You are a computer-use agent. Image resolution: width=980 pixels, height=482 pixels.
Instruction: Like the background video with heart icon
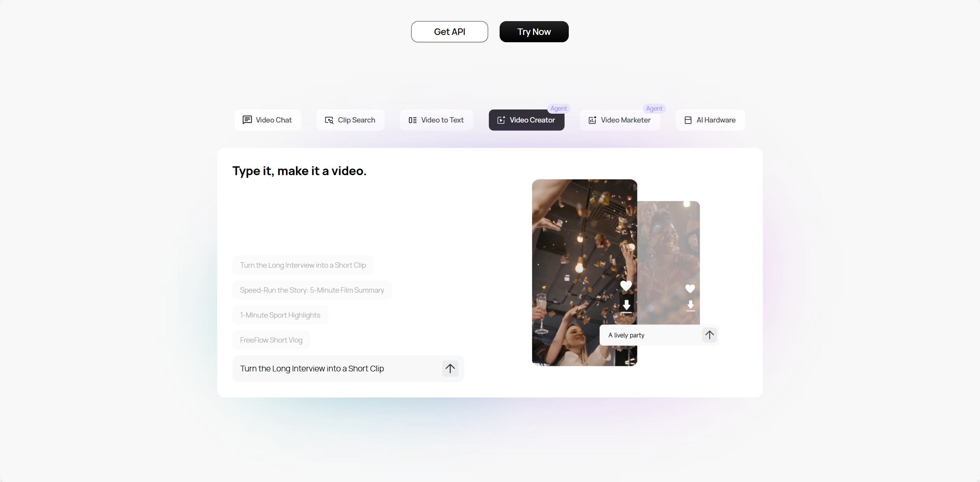coord(690,288)
